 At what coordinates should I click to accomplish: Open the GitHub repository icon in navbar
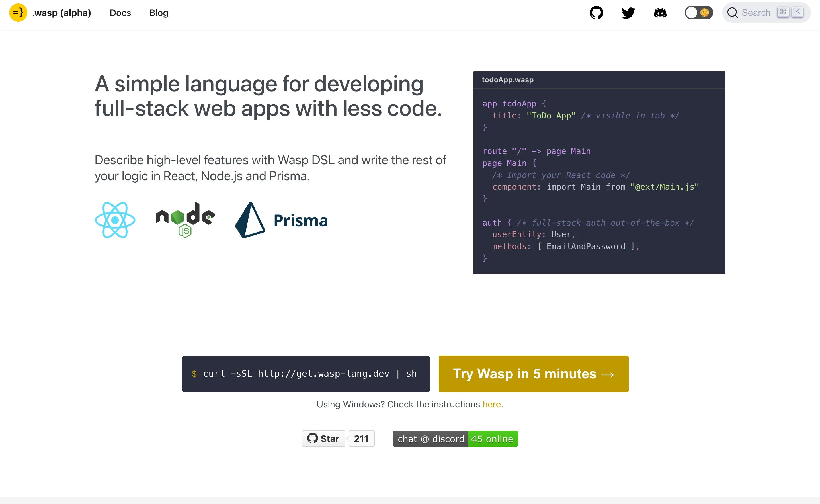click(596, 13)
